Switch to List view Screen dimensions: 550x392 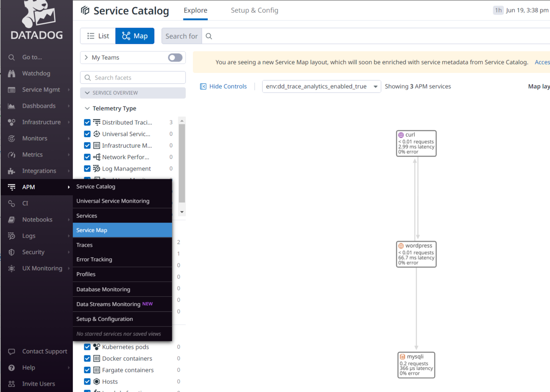pyautogui.click(x=98, y=36)
